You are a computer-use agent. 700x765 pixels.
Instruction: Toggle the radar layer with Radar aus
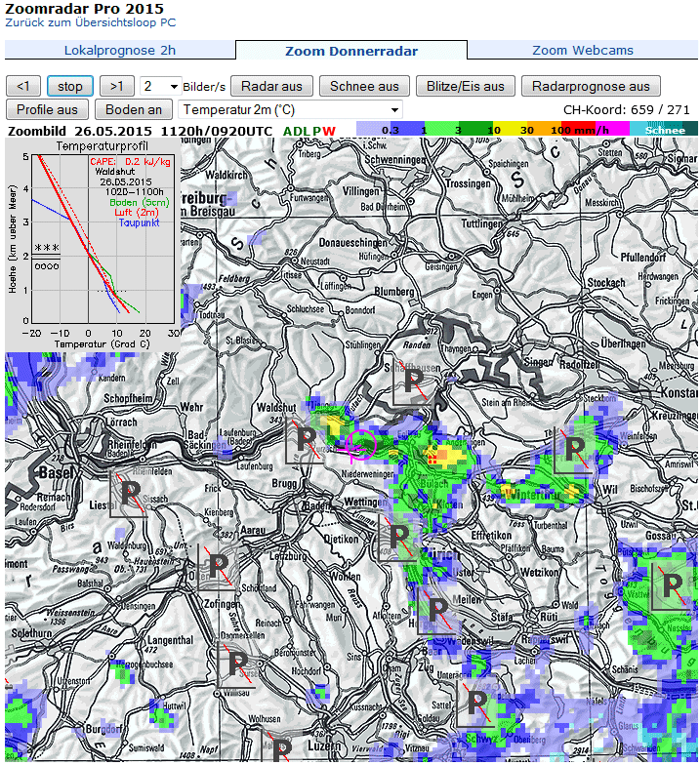tap(271, 86)
